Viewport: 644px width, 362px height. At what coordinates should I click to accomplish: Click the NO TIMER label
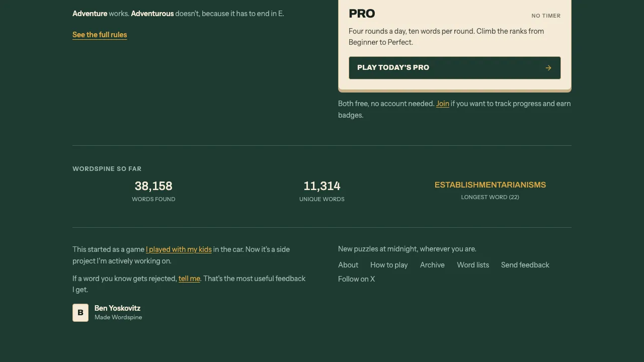[546, 16]
